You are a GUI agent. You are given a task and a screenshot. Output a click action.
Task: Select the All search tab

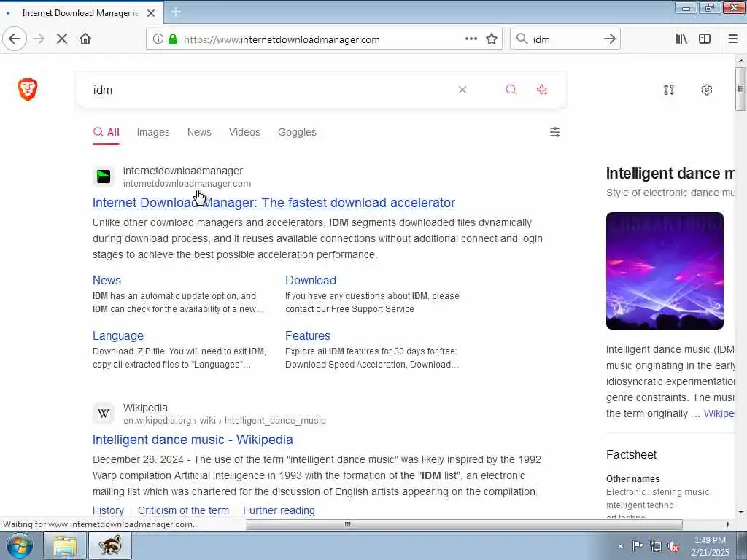(x=107, y=132)
